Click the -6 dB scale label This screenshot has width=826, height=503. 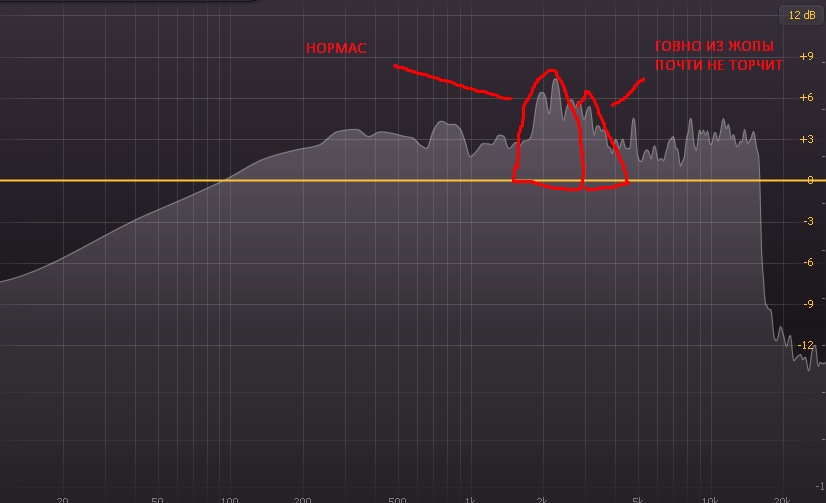808,262
